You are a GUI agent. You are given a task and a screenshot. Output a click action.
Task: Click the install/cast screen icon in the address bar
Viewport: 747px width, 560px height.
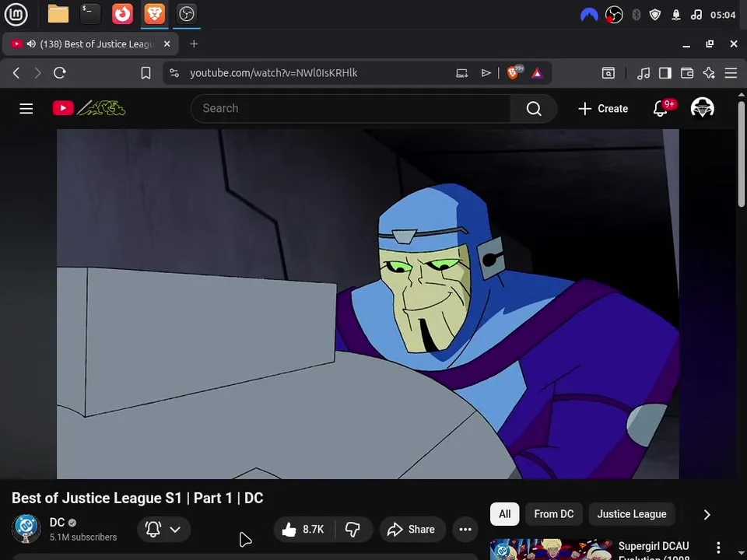461,73
